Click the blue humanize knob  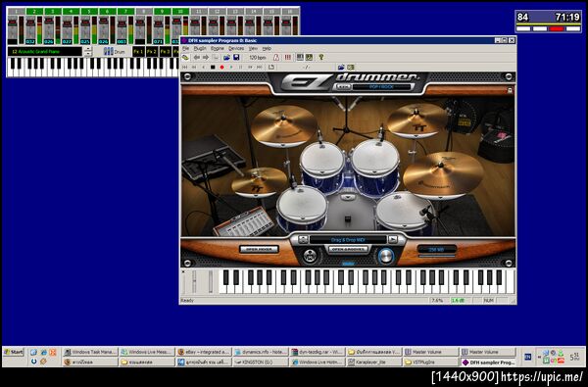click(386, 256)
